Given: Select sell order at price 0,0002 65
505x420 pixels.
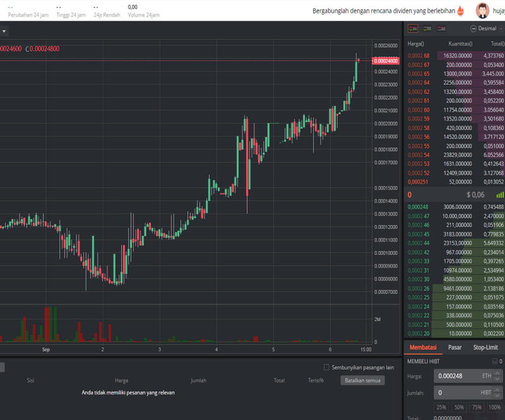Looking at the screenshot, I should (454, 74).
